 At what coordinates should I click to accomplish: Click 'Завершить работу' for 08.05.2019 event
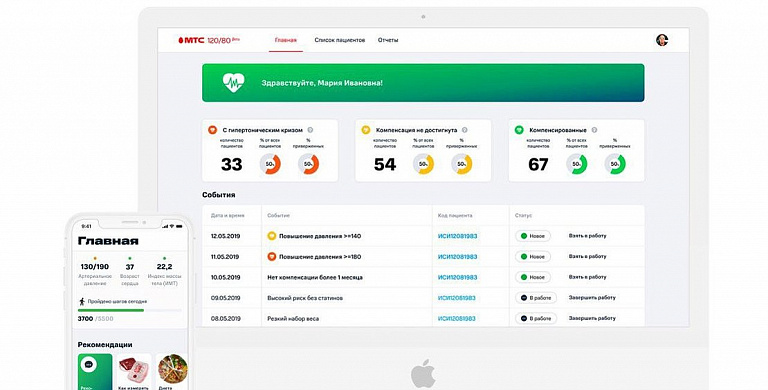592,318
